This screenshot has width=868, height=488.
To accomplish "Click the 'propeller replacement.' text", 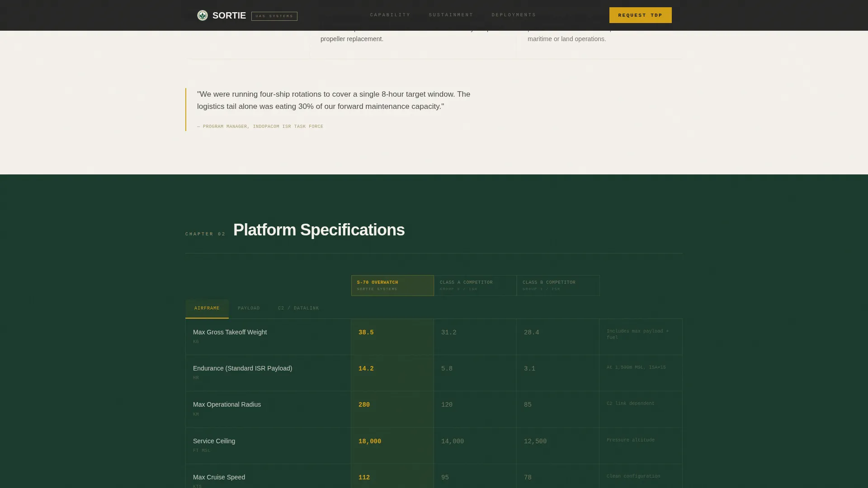I will tap(352, 39).
